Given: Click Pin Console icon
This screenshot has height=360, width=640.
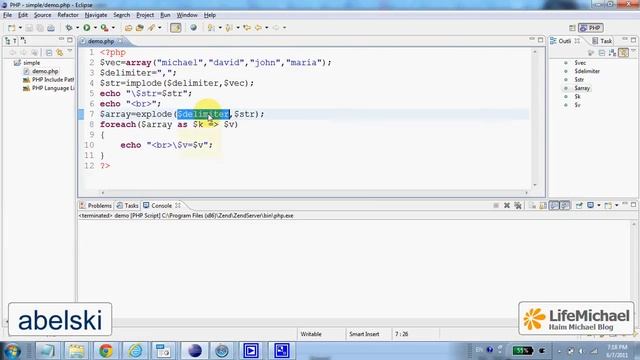Looking at the screenshot, I should 579,205.
